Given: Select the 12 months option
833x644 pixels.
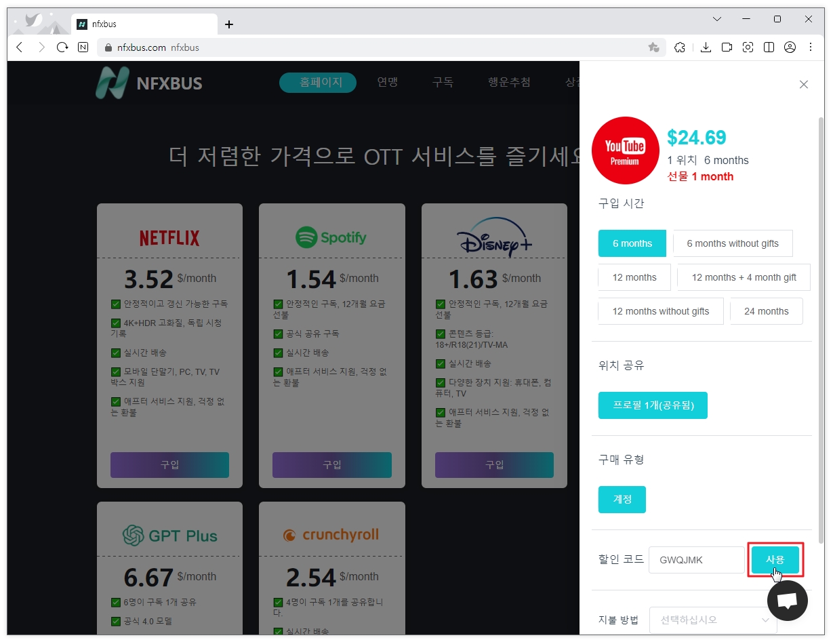Looking at the screenshot, I should click(634, 277).
